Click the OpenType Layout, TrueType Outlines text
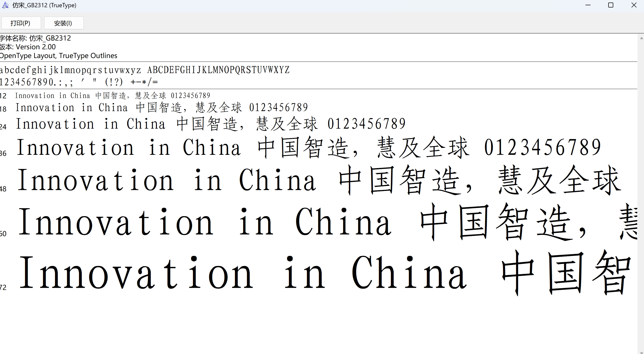 pyautogui.click(x=58, y=56)
